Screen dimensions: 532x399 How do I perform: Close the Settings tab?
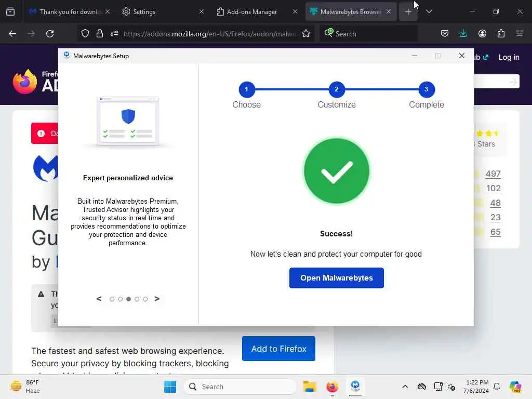202,11
